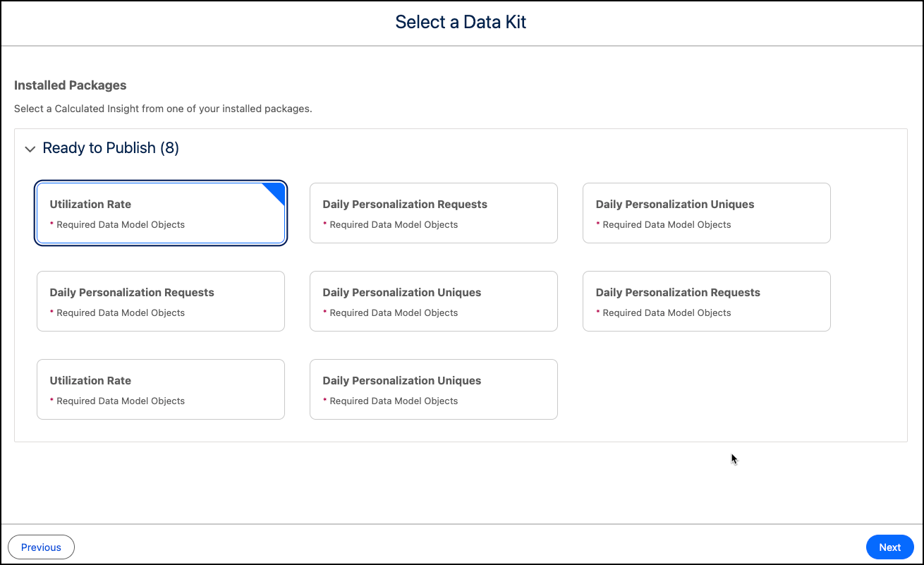924x565 pixels.
Task: Click red asterisk in top-row Daily Personalization Uniques card
Action: pos(598,224)
